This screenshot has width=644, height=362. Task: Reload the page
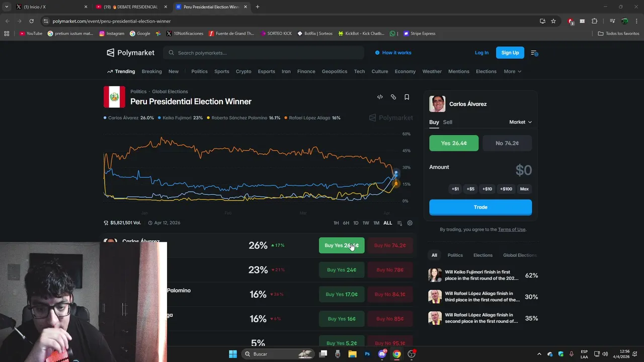coord(31,21)
